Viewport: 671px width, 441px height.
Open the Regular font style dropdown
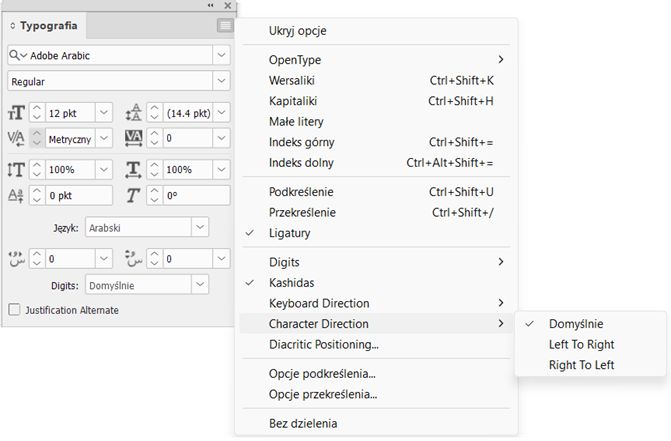point(221,81)
